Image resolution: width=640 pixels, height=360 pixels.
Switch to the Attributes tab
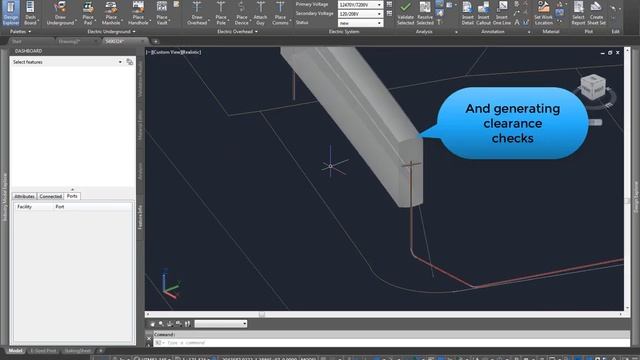(x=24, y=196)
